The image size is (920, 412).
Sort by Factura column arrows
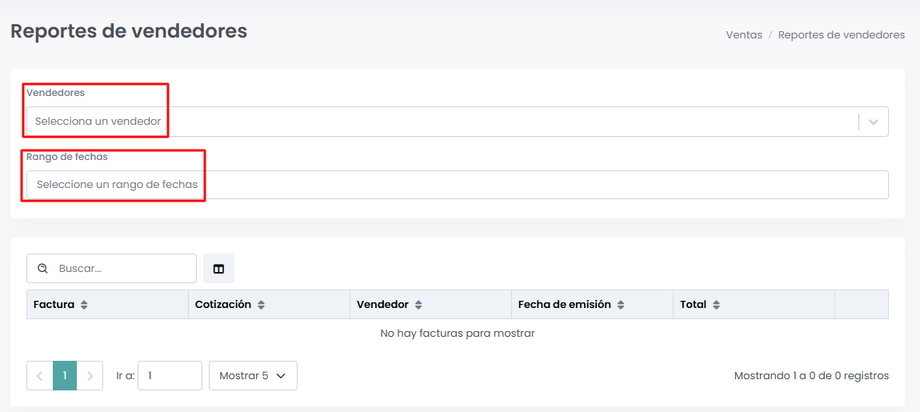pos(84,305)
